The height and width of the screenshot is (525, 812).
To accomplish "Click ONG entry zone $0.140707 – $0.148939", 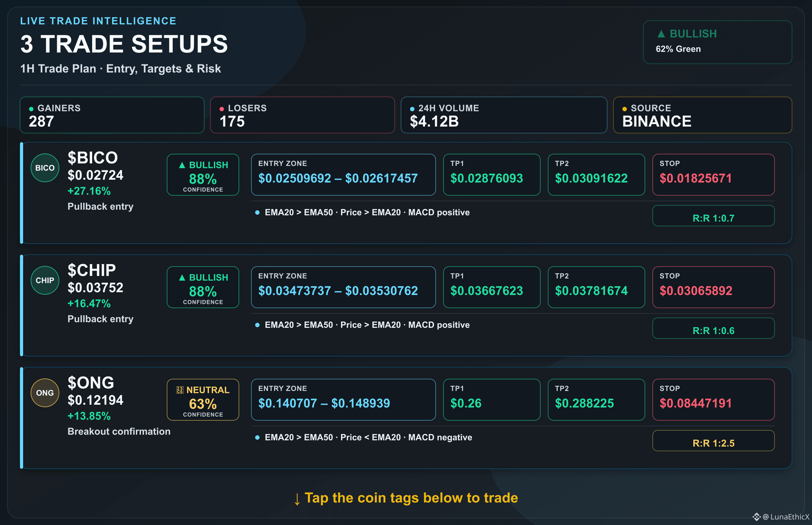I will [343, 400].
